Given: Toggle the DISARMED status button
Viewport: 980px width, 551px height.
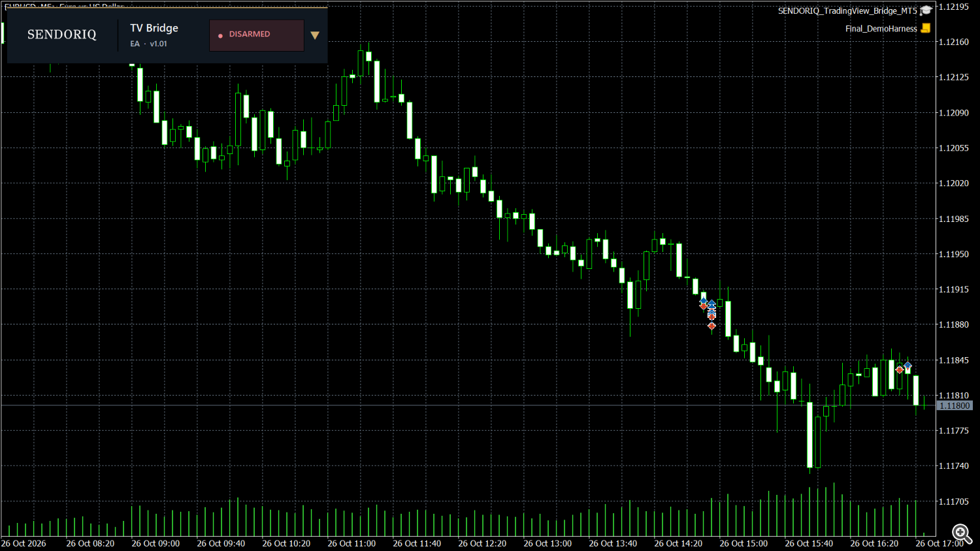Looking at the screenshot, I should tap(257, 35).
